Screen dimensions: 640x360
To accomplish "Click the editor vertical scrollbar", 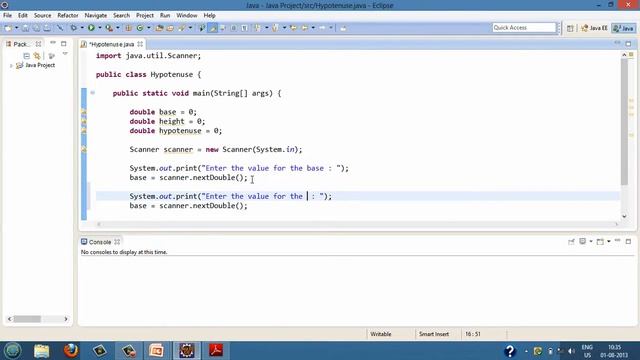I will point(624,122).
